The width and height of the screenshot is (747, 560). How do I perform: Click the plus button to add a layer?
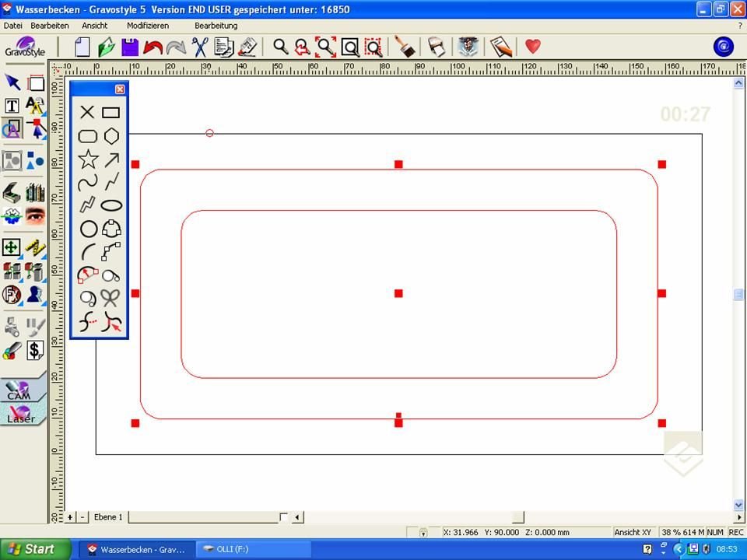point(70,517)
